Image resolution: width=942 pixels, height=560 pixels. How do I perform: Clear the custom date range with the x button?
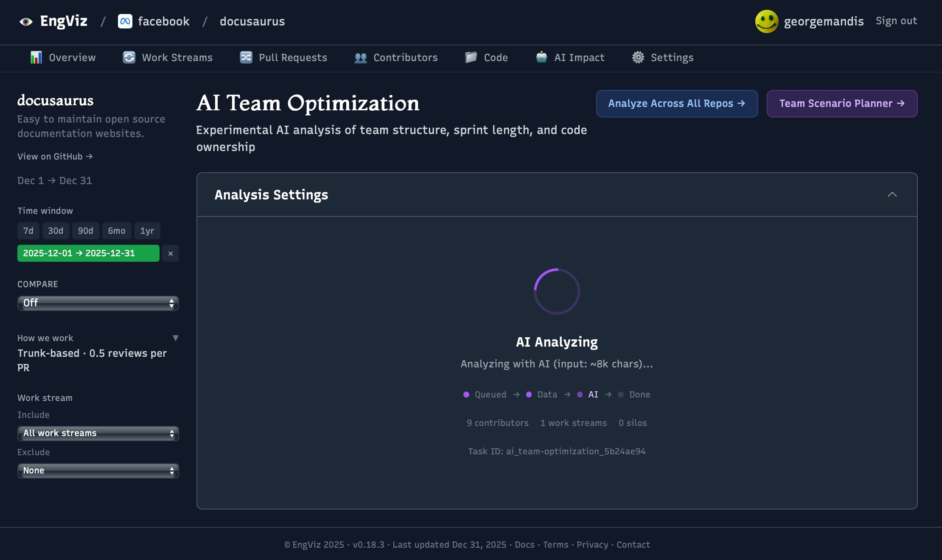[x=171, y=253]
